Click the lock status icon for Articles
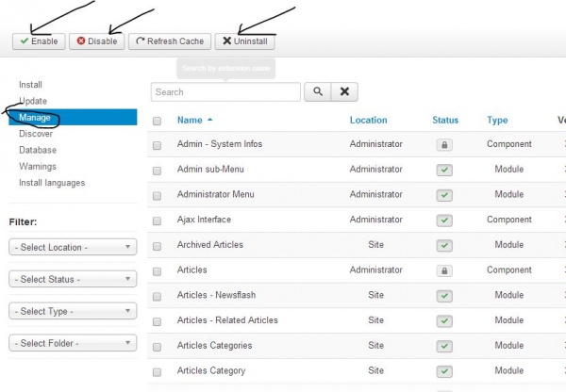This screenshot has height=392, width=566. coord(443,269)
